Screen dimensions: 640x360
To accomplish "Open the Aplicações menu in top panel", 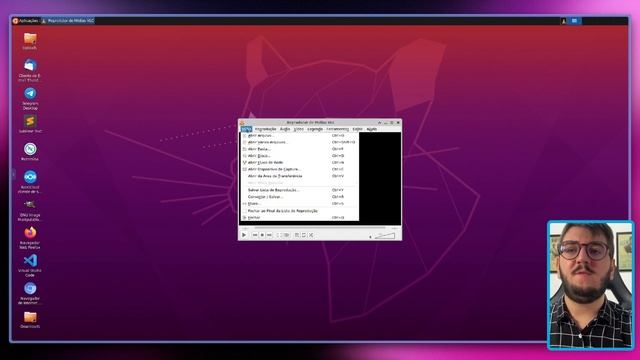I will (25, 20).
